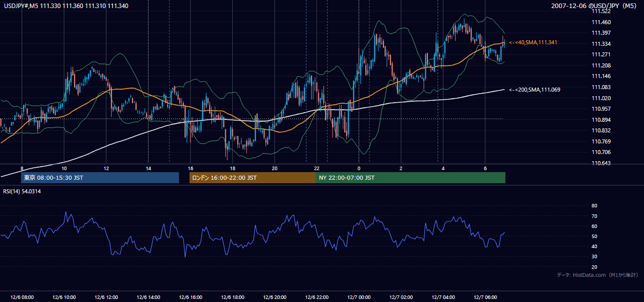Click hour label 8 on price chart axis
This screenshot has width=644, height=302.
pos(22,168)
